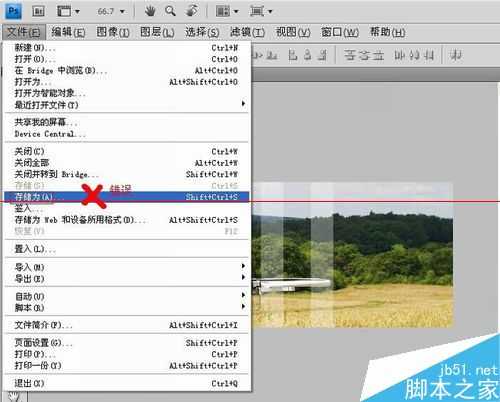Choose 页面设置(G)...

coord(127,342)
